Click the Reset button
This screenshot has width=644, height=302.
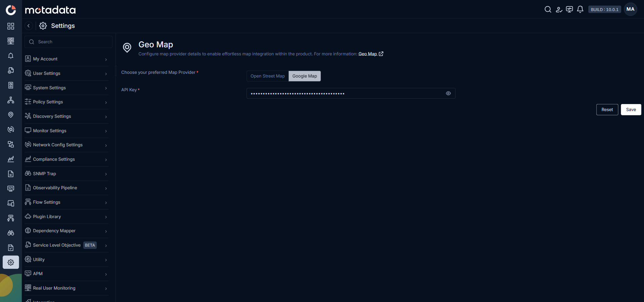(607, 110)
